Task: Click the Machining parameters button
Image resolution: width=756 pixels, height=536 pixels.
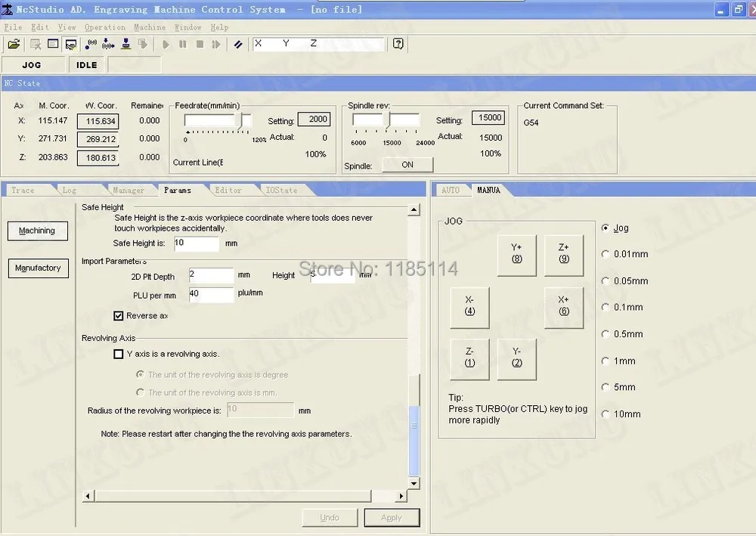Action: pyautogui.click(x=38, y=231)
